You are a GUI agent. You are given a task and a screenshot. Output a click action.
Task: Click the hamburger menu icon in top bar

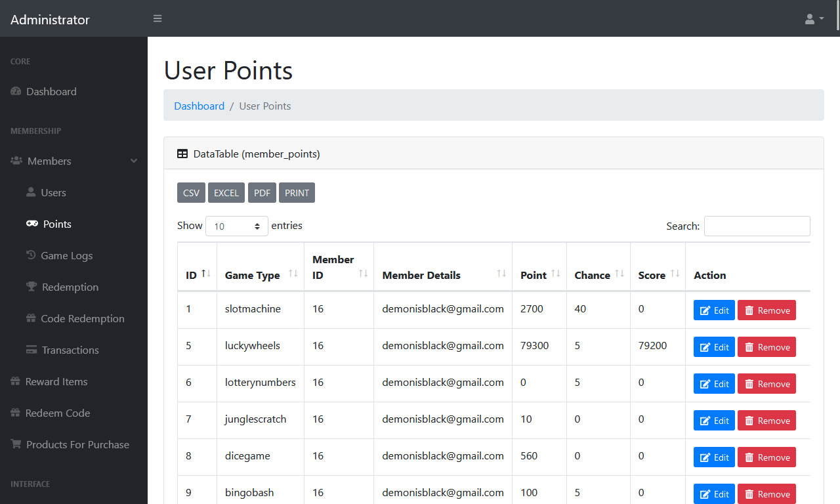(x=157, y=18)
